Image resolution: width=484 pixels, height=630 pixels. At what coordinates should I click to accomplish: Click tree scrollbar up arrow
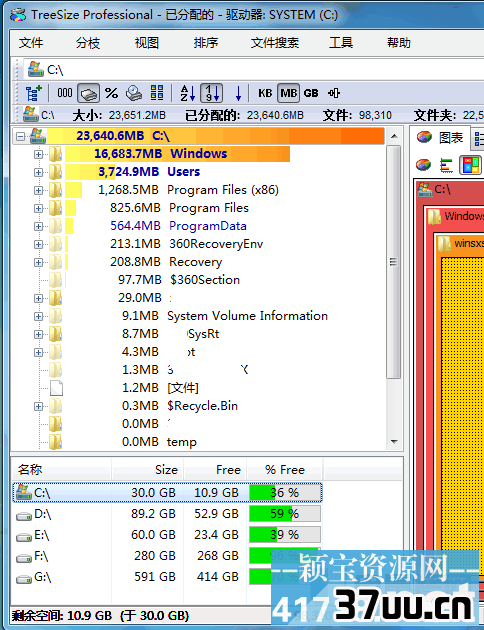pos(394,137)
